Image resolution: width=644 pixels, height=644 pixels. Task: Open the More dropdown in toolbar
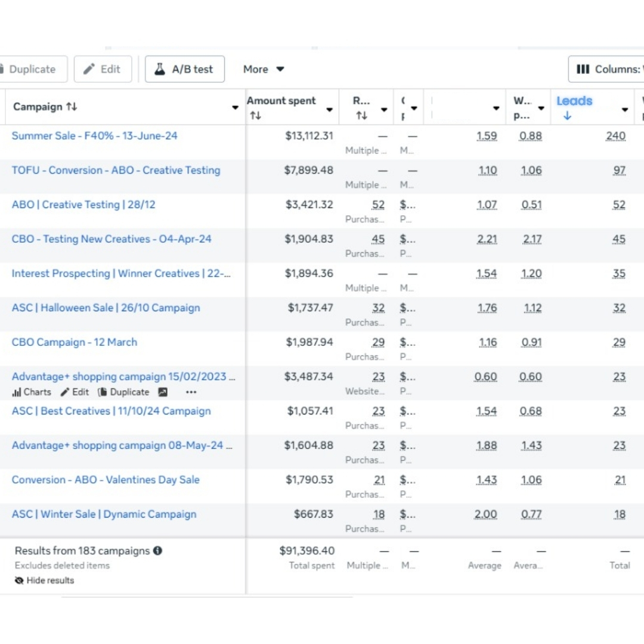(x=263, y=69)
